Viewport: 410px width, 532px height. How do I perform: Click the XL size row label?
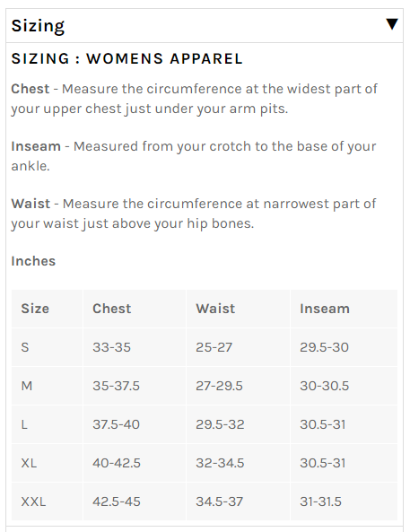point(29,463)
